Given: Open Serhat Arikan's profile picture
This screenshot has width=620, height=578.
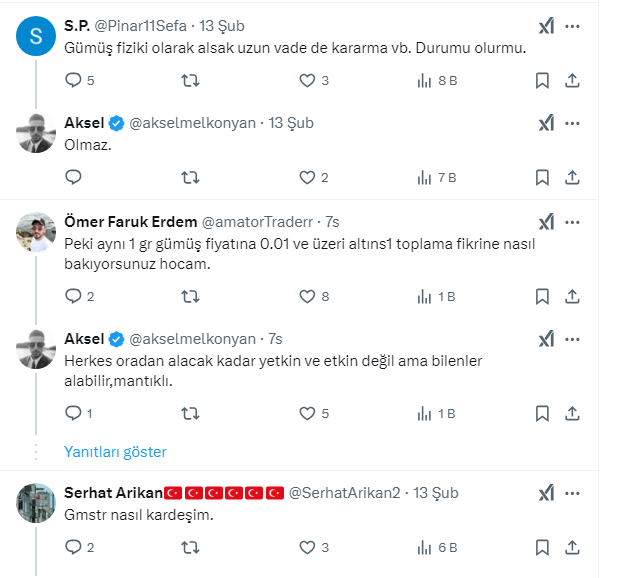Looking at the screenshot, I should click(x=37, y=503).
